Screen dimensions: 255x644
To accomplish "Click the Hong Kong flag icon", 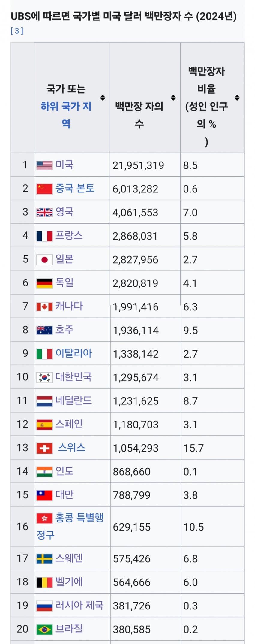I will tap(44, 518).
